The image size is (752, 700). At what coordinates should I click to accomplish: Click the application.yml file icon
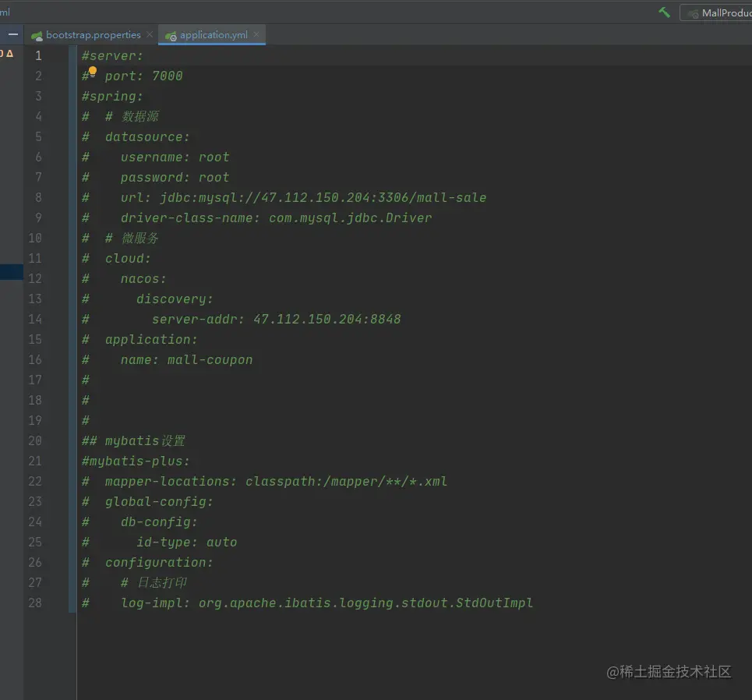(171, 36)
